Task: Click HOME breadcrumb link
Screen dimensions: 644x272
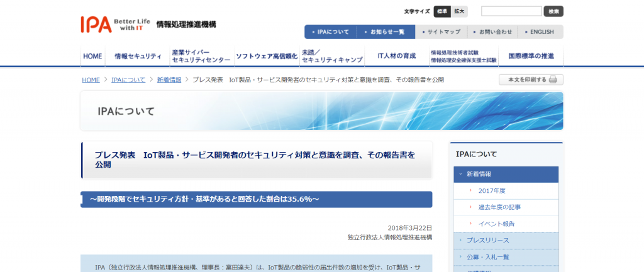Action: point(91,80)
